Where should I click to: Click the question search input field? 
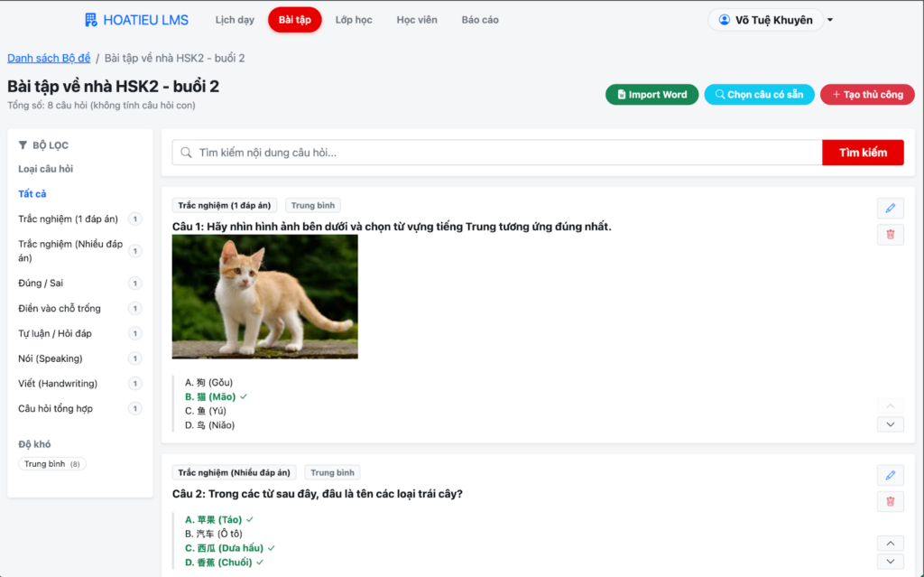(505, 153)
